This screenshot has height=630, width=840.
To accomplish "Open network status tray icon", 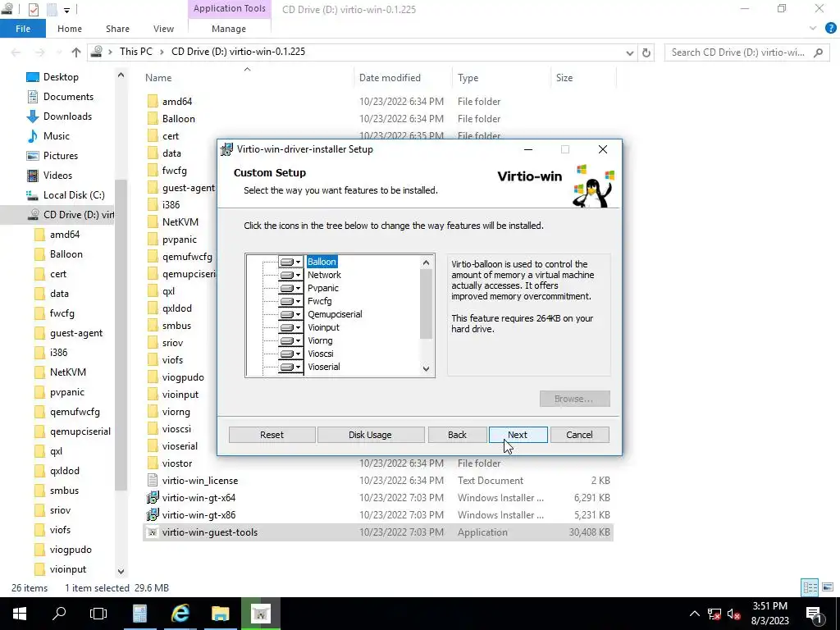I will 714,614.
